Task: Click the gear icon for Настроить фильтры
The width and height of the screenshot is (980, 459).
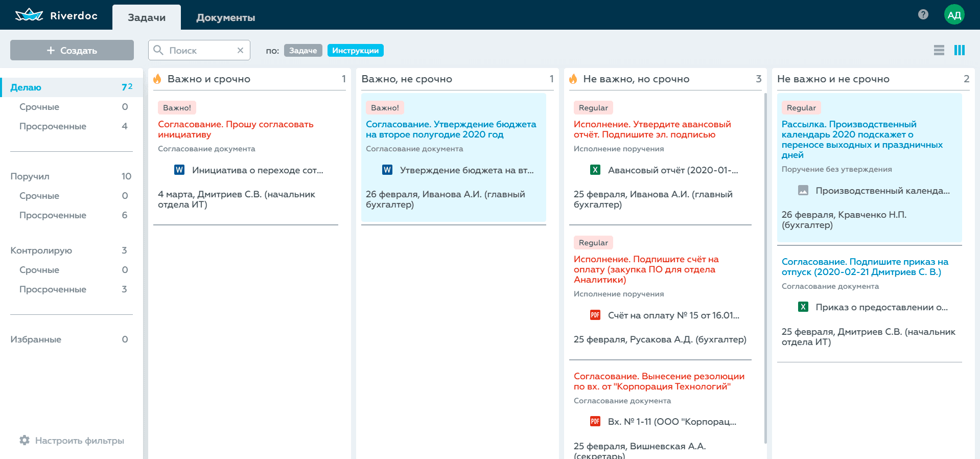Action: click(25, 440)
